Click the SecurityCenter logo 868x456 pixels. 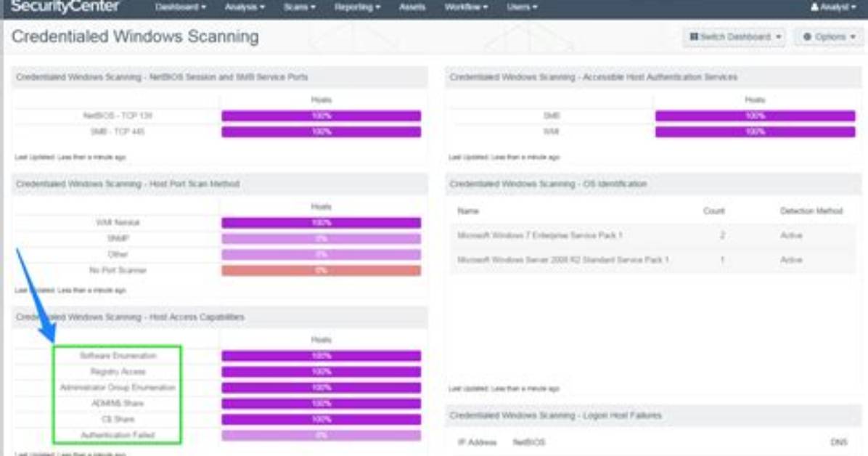[x=65, y=7]
